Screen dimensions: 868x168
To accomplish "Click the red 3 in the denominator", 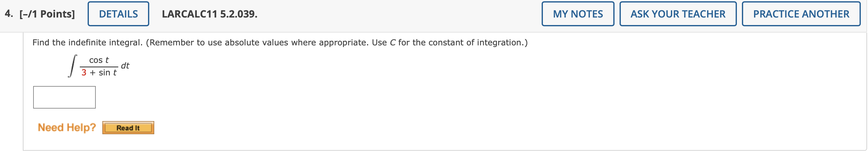I will pos(84,72).
